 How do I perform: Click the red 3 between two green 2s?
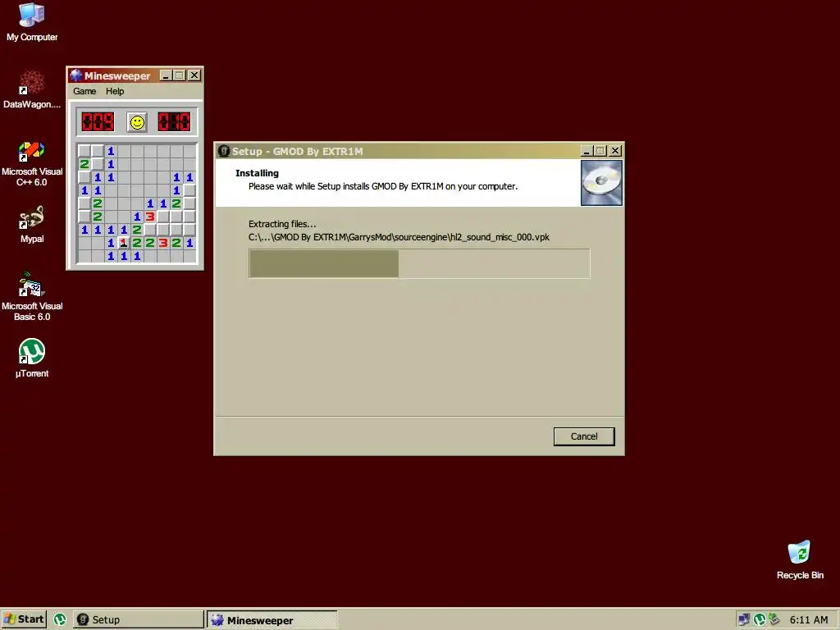163,243
